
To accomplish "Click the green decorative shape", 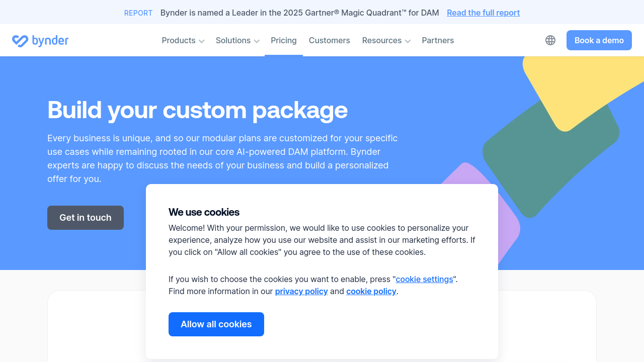I will [x=543, y=161].
